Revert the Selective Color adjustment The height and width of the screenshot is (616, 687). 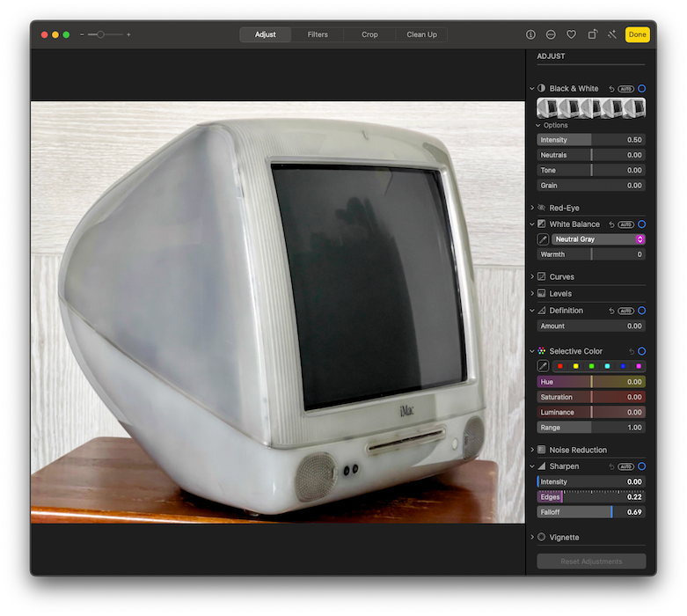[632, 352]
